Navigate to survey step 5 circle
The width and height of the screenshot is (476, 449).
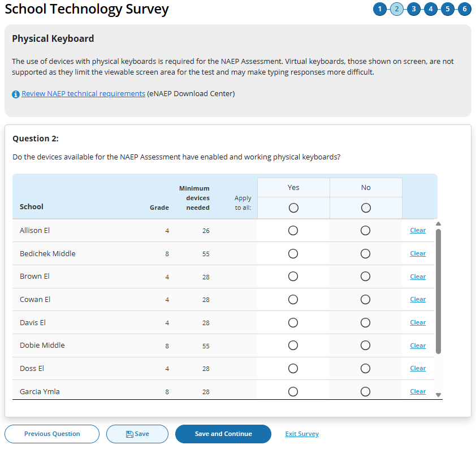(x=448, y=9)
